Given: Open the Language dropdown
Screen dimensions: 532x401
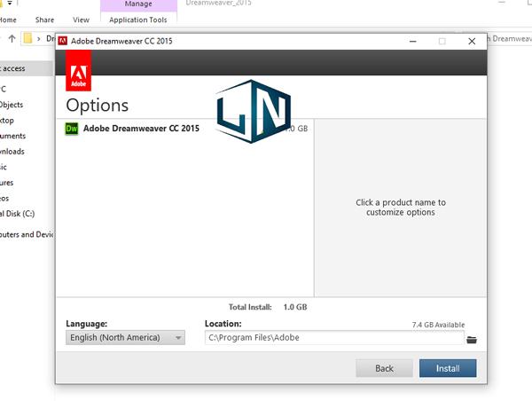Looking at the screenshot, I should coord(125,337).
